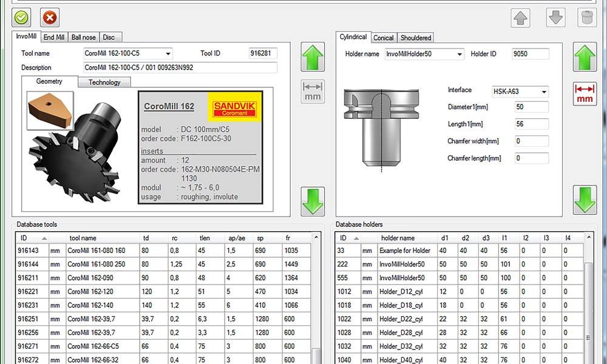This screenshot has height=364, width=607.
Task: Select tool row CoroMill 161-080 250
Action: point(163,264)
